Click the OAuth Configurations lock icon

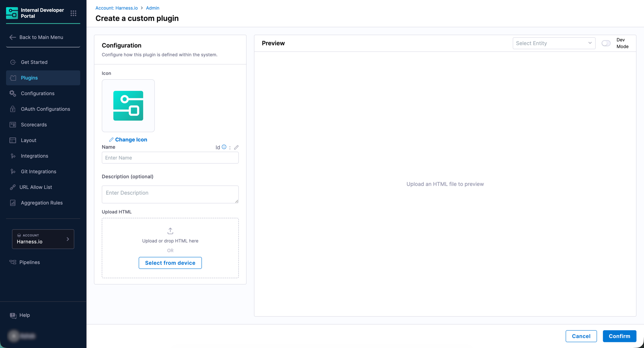pyautogui.click(x=12, y=109)
